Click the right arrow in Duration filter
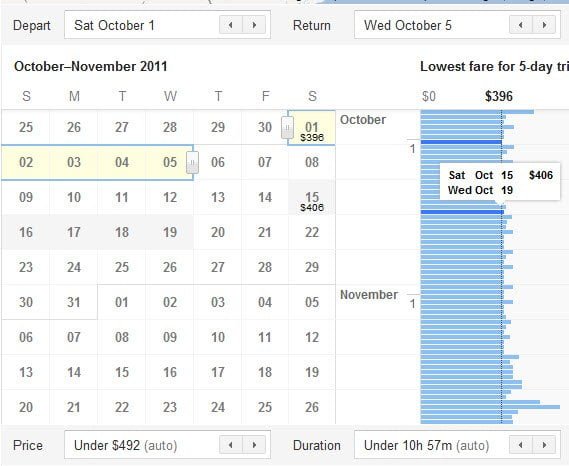569x466 pixels. pos(544,445)
